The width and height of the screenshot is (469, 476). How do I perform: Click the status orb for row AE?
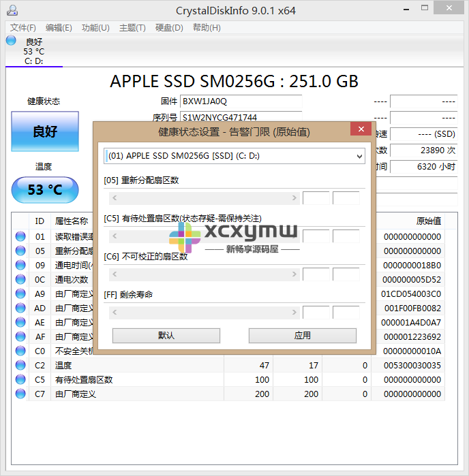20,322
